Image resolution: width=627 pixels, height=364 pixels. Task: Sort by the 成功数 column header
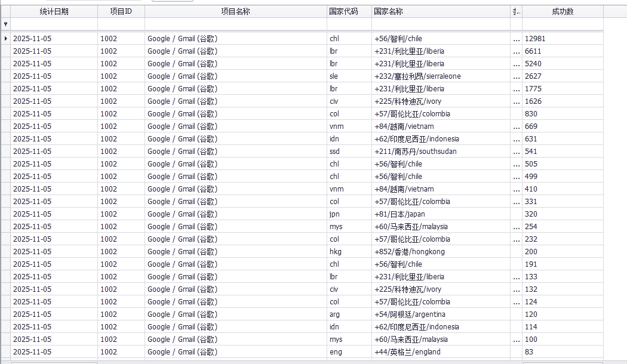tap(563, 11)
